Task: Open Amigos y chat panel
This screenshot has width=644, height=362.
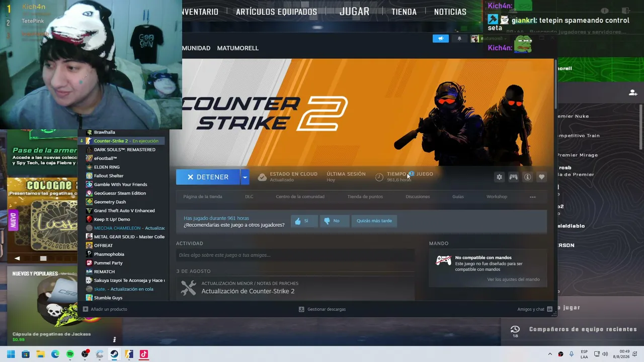Action: [535, 309]
